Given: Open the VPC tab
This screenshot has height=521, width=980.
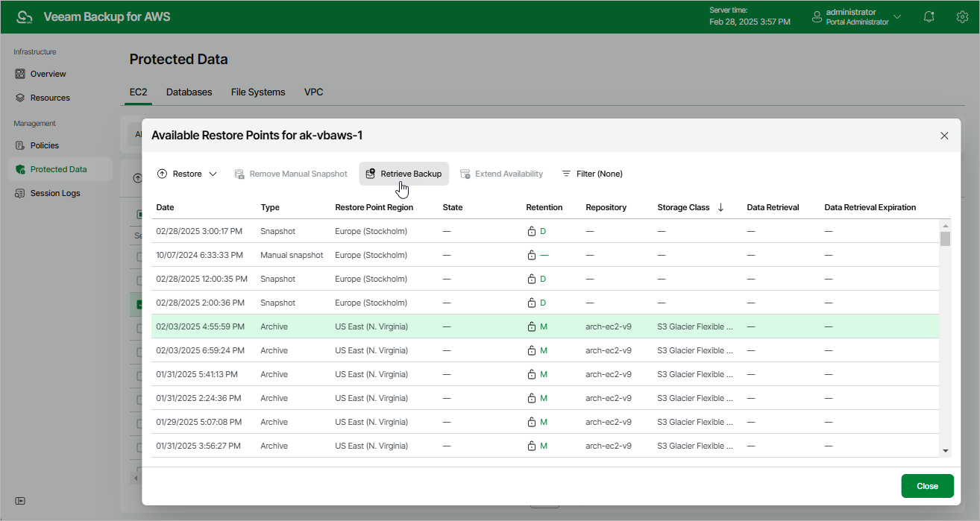Looking at the screenshot, I should point(313,92).
